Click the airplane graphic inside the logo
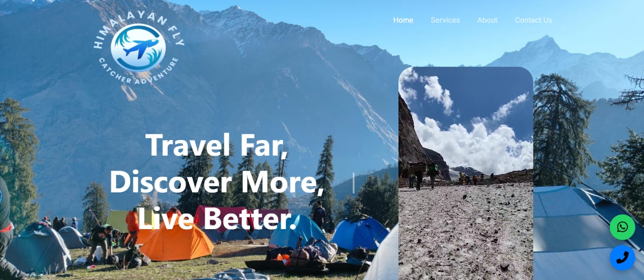The width and height of the screenshot is (644, 280). (x=138, y=48)
